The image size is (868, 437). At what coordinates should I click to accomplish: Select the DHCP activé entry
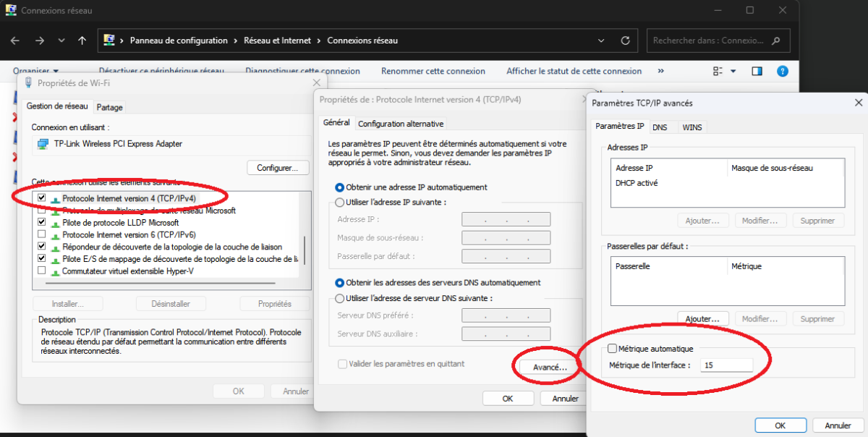tap(637, 183)
